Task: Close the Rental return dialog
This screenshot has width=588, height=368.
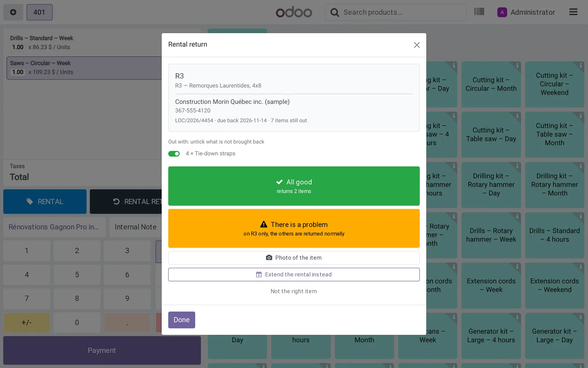Action: 417,45
